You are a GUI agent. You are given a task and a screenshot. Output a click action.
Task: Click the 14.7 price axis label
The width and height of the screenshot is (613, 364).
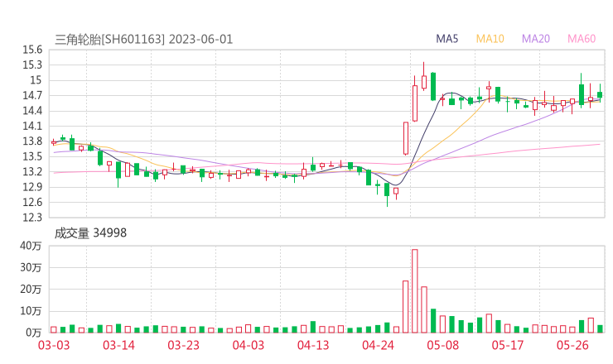pos(32,95)
